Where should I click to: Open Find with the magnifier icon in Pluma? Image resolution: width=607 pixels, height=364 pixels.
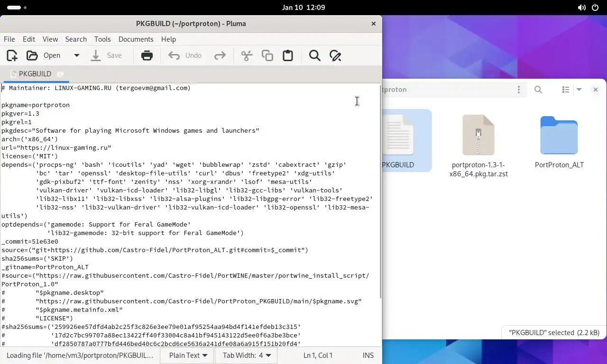coord(314,55)
